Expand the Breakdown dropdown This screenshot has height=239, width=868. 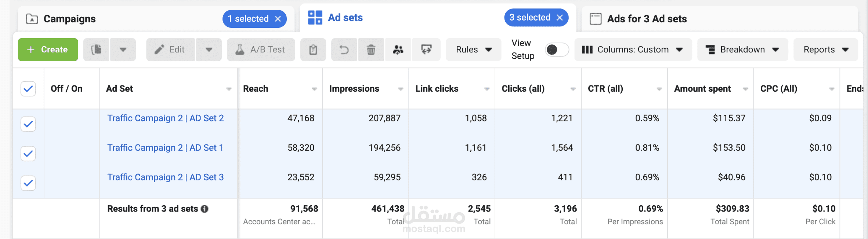[742, 49]
